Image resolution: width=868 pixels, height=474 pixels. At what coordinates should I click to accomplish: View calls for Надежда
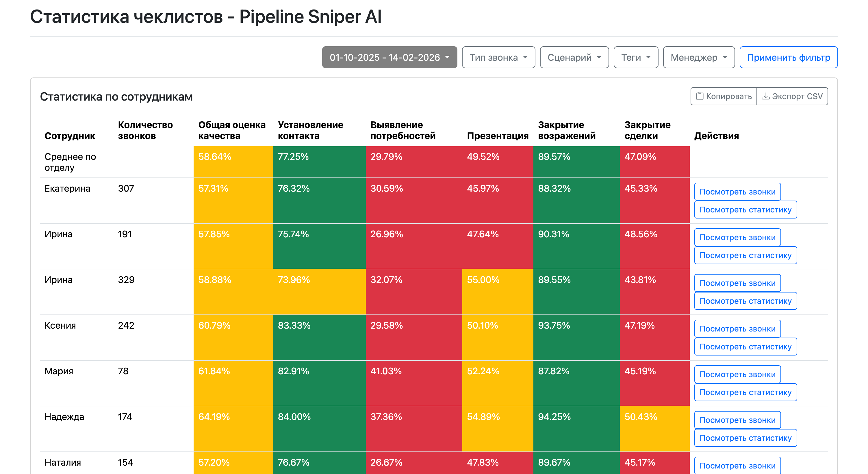click(737, 420)
